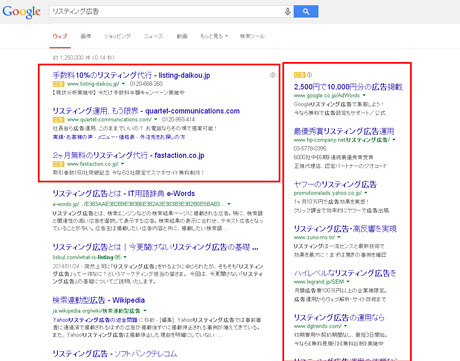Open right-column ad リスティング広告の運用なら

click(339, 317)
